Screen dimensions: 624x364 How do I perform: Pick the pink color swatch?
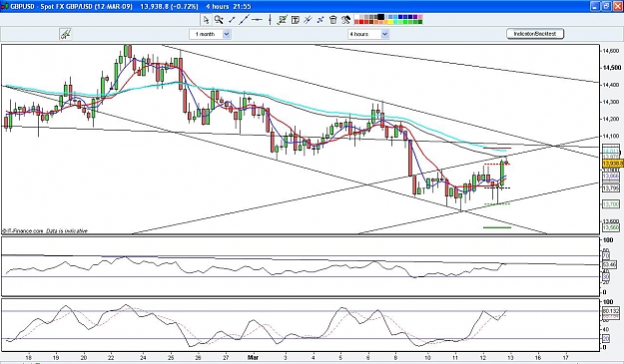(x=420, y=17)
